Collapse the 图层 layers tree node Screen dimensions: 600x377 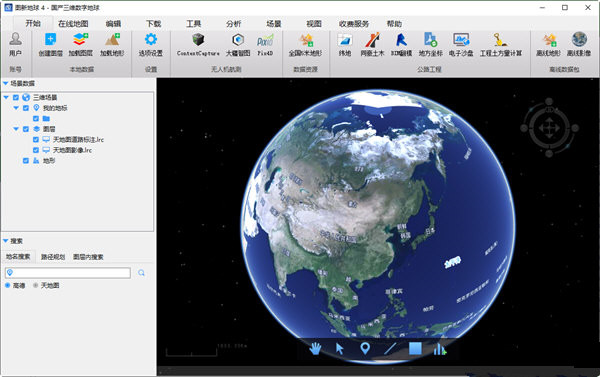point(16,129)
